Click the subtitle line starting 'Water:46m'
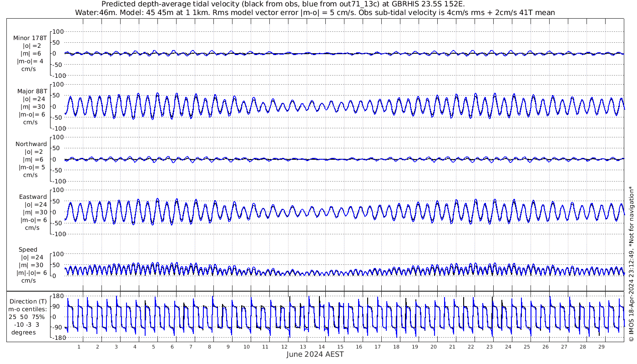Viewport: 637px width, 364px height. [315, 12]
